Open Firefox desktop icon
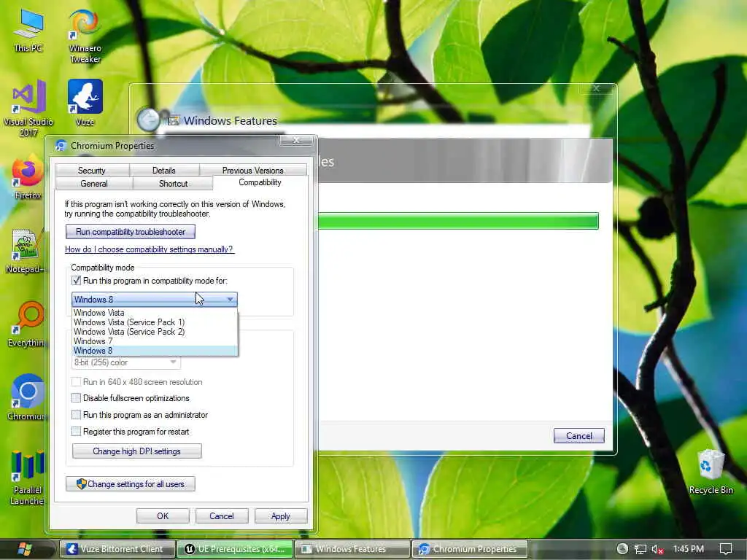 point(28,176)
